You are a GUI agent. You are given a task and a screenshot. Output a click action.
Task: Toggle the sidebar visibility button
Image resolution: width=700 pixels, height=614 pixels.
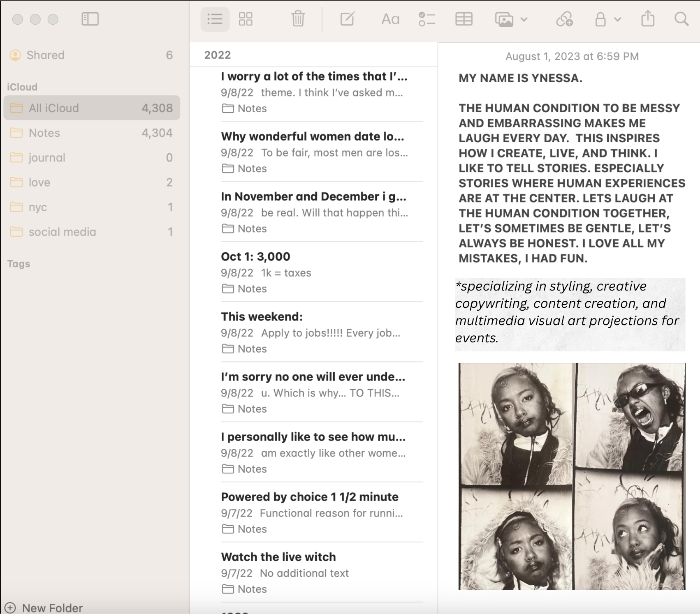(90, 19)
